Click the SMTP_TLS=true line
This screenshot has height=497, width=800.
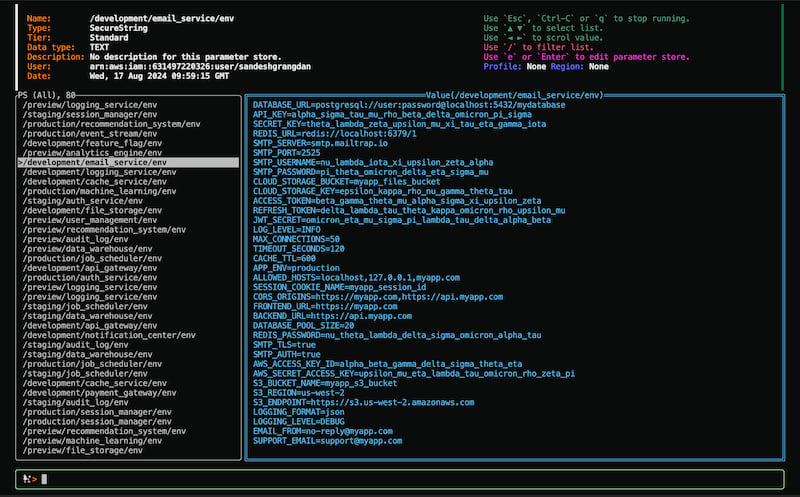[x=284, y=345]
